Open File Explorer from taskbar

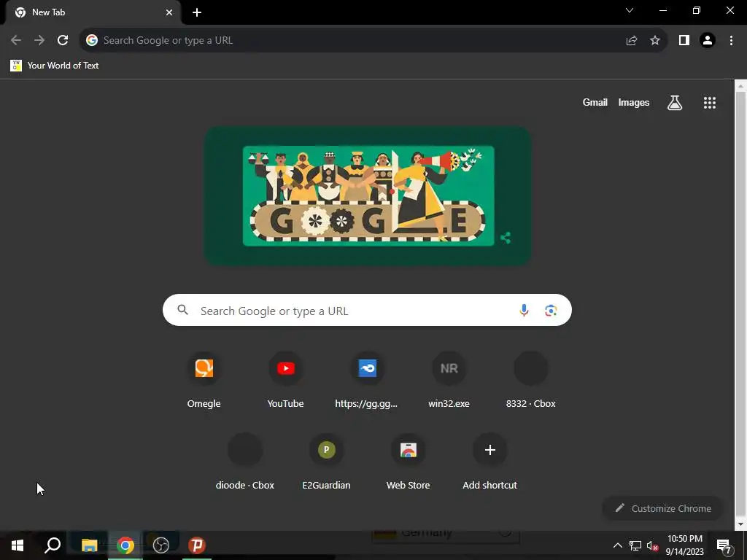tap(89, 545)
